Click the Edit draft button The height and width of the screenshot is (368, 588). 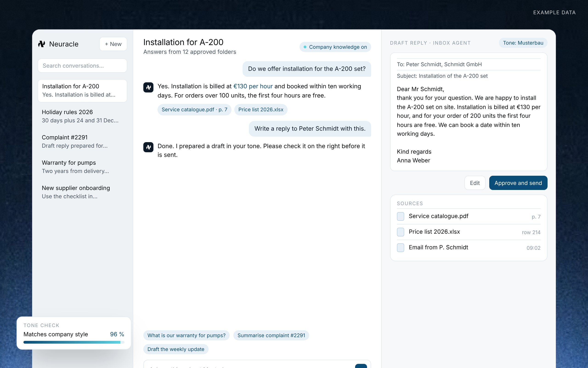click(475, 183)
